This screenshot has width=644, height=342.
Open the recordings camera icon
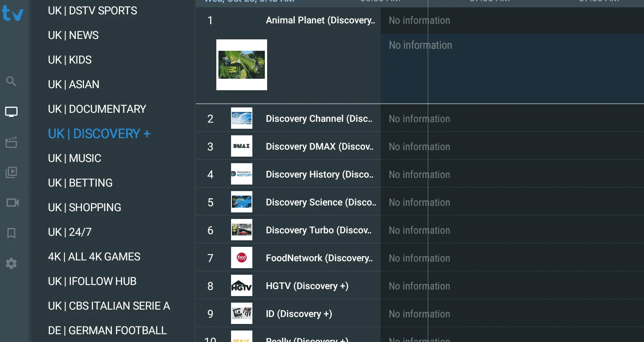(x=12, y=203)
